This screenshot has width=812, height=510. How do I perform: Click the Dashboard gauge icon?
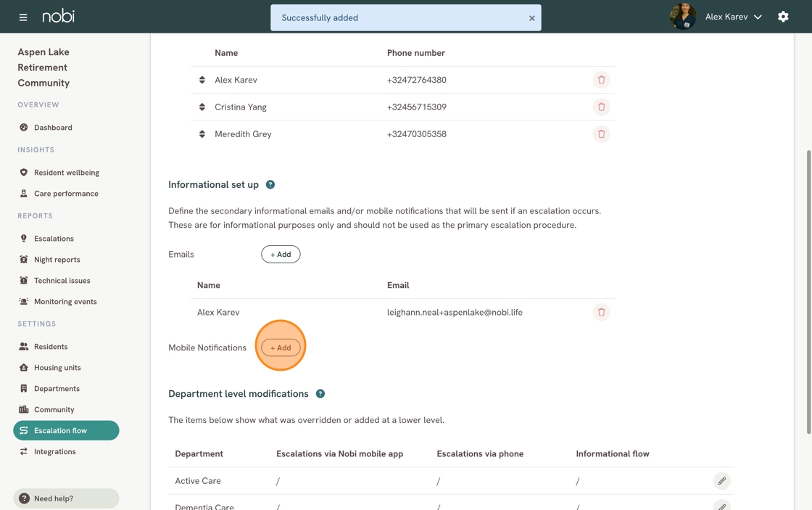point(24,128)
